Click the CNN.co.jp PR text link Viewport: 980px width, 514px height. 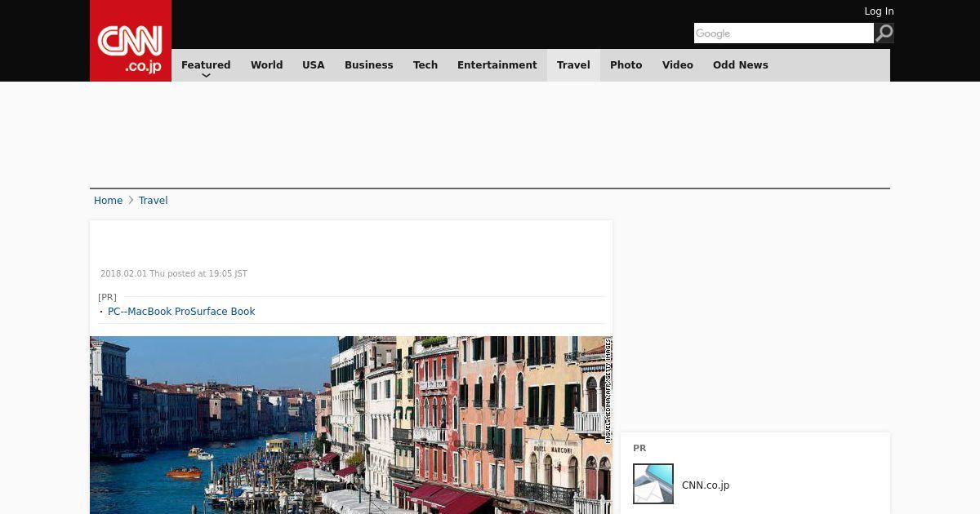point(706,485)
